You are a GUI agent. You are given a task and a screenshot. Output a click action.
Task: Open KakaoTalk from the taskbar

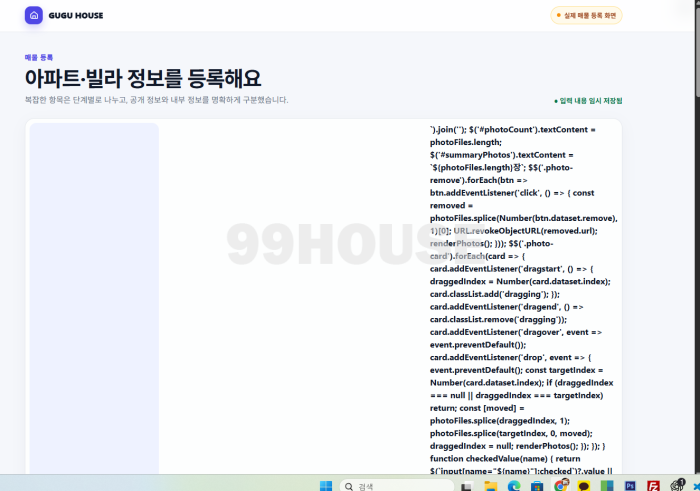(x=583, y=486)
